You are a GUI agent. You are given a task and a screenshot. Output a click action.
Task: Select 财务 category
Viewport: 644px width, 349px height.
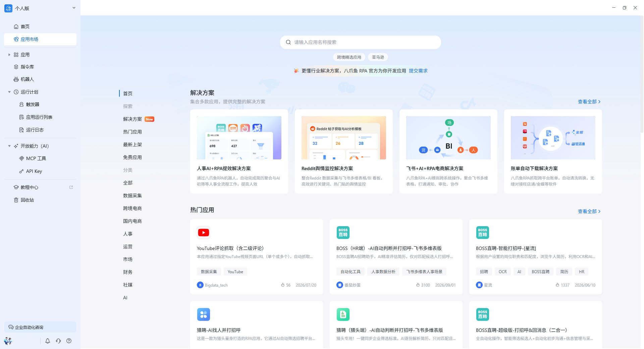(x=128, y=272)
